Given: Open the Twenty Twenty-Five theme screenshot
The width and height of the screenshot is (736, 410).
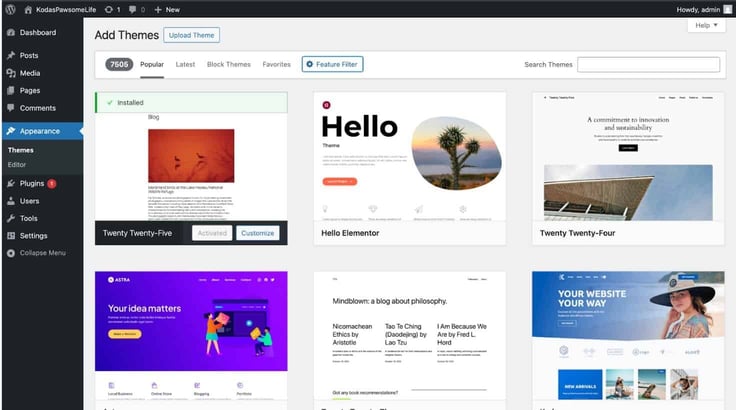Looking at the screenshot, I should point(191,167).
